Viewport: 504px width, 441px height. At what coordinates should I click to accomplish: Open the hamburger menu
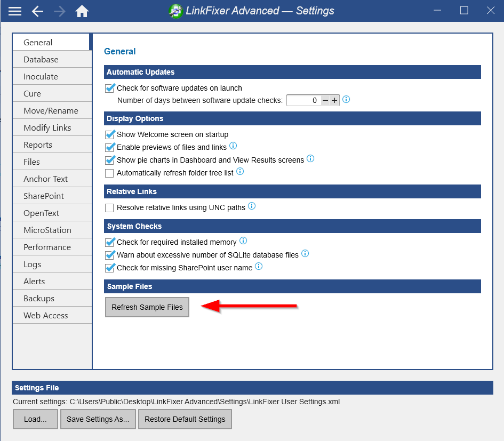click(15, 11)
